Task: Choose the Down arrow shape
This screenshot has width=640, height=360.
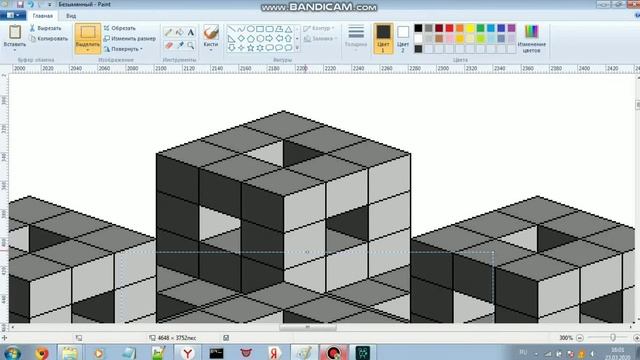Action: [231, 48]
